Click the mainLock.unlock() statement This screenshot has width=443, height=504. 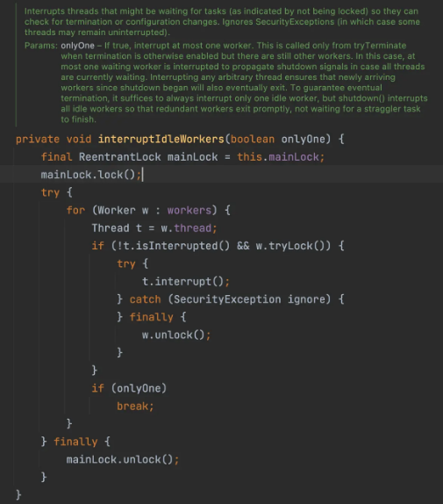coord(123,459)
